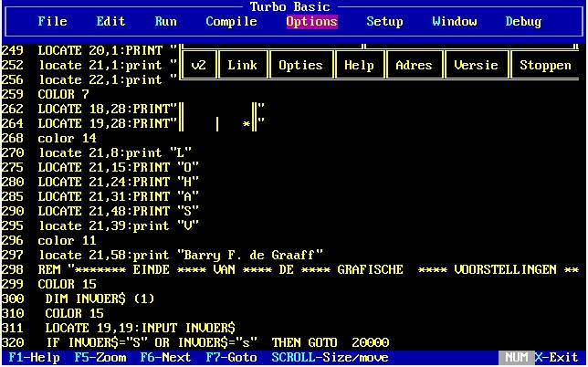Click line 295 print "V"
Image resolution: width=588 pixels, height=367 pixels.
[x=100, y=226]
